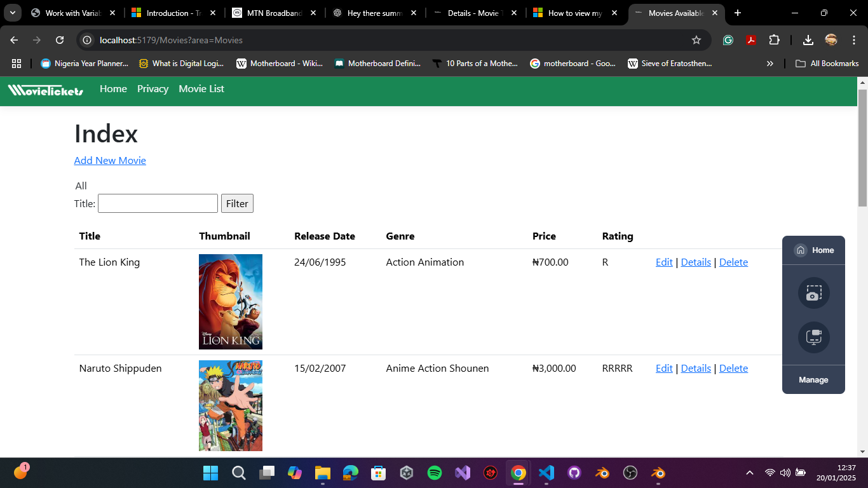View site information icon in address bar
Viewport: 868px width, 488px height.
(88, 40)
